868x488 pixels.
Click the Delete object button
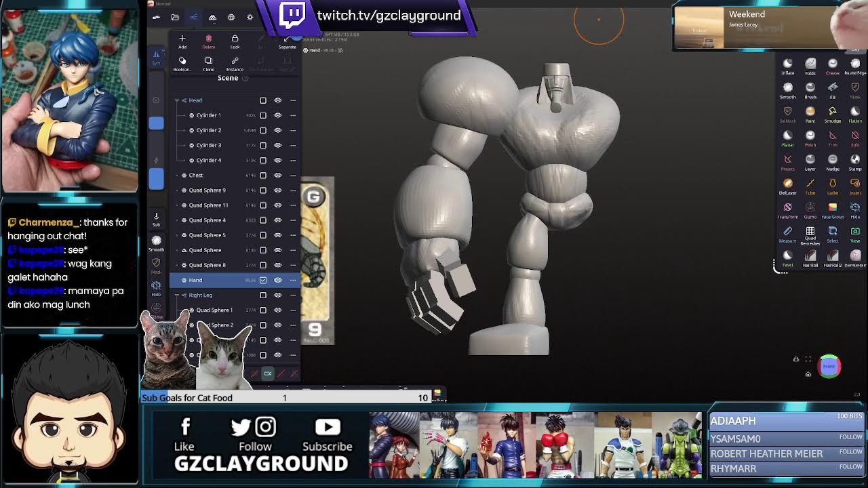coord(208,41)
